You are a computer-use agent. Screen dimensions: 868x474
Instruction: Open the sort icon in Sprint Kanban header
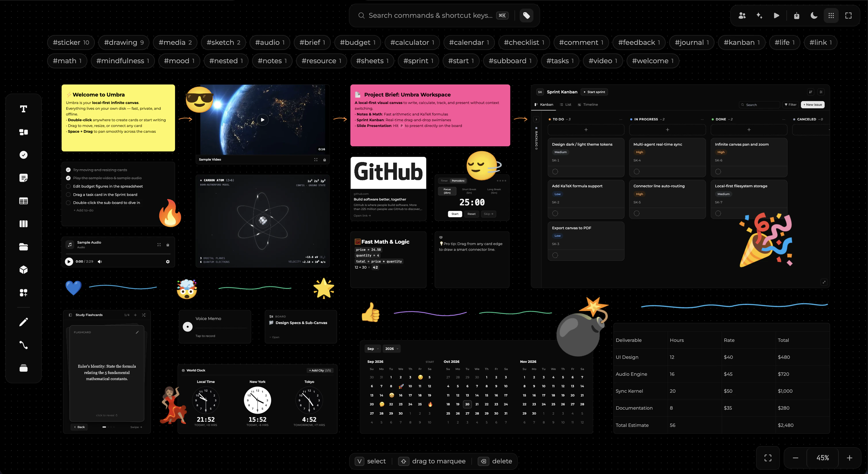811,92
